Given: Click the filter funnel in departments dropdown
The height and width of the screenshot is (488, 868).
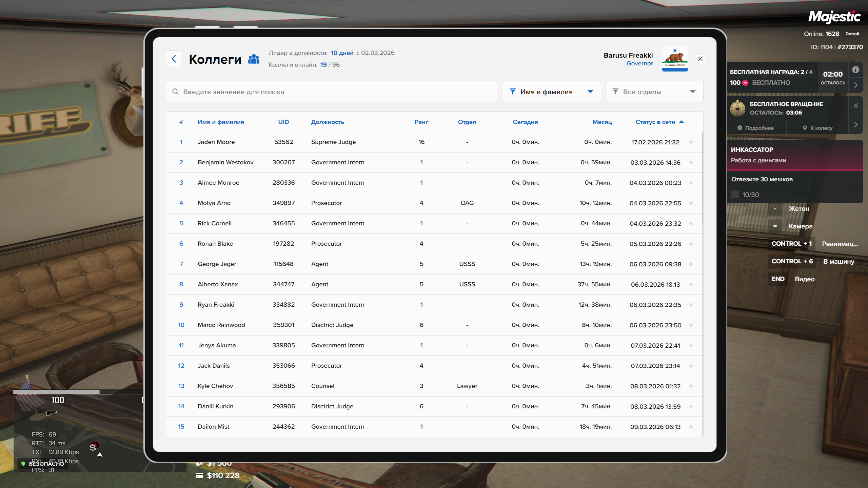Looking at the screenshot, I should (615, 91).
